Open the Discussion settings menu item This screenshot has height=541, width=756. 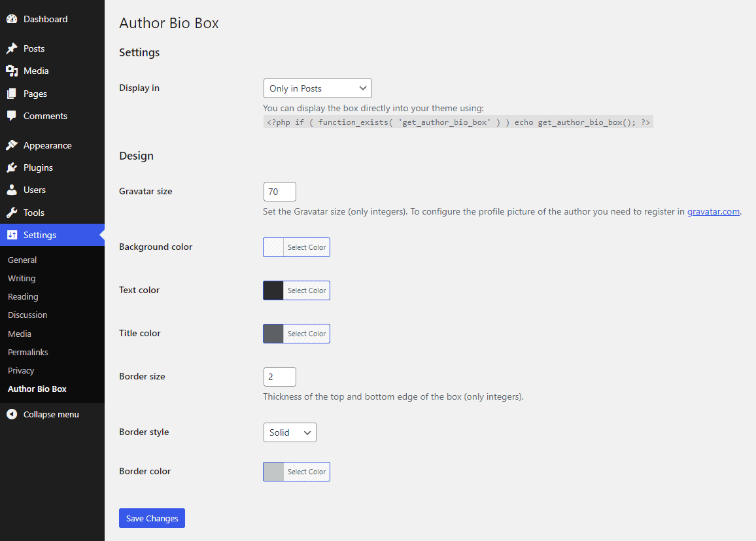[27, 315]
